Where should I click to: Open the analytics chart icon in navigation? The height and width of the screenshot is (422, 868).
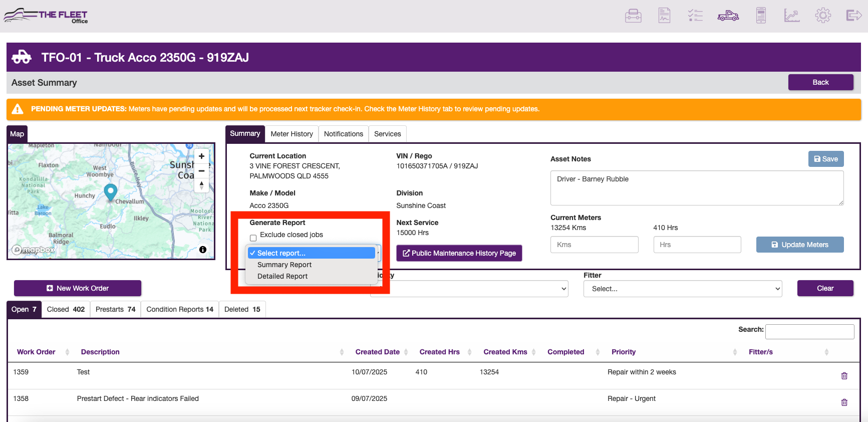(792, 16)
